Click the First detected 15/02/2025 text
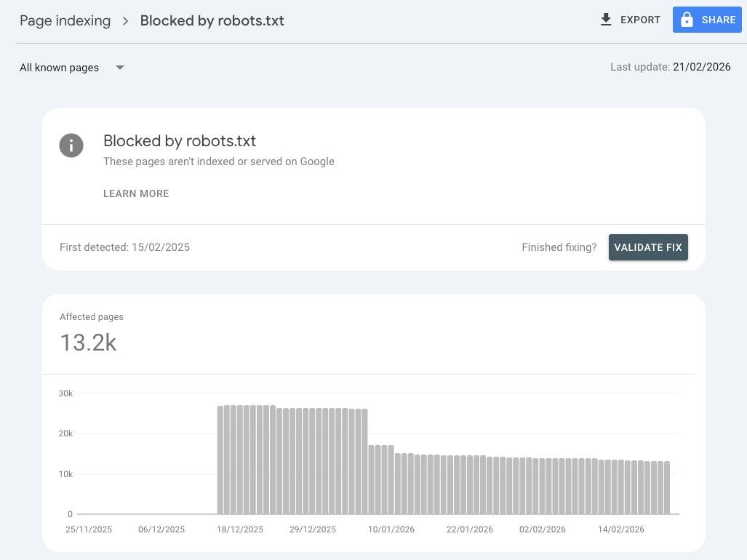 pyautogui.click(x=124, y=247)
